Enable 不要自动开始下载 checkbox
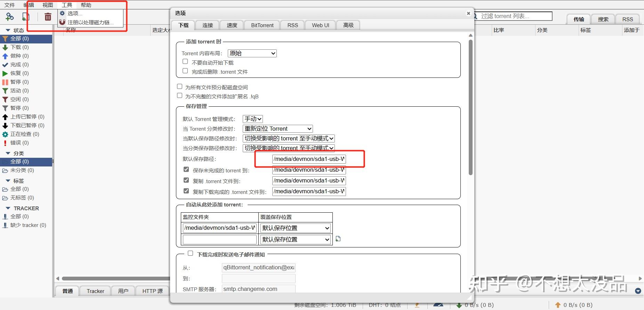The width and height of the screenshot is (644, 310). point(185,62)
